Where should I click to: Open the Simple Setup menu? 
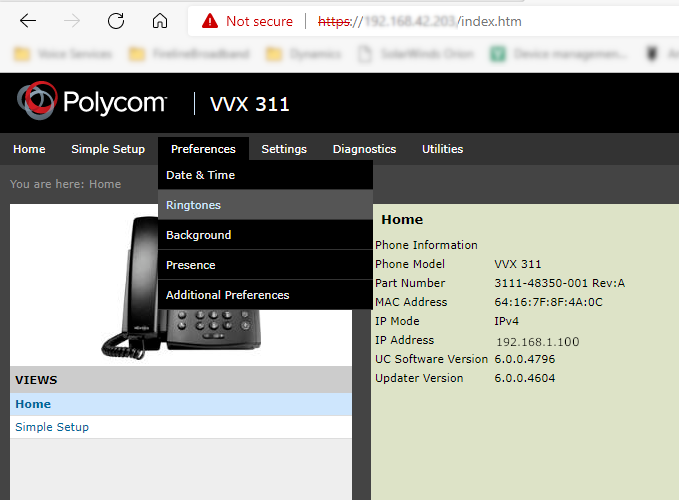[x=108, y=149]
